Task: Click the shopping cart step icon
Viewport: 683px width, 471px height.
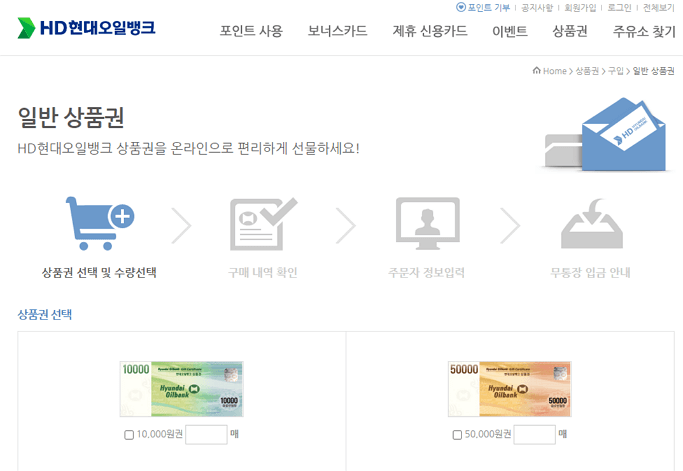Action: (100, 224)
